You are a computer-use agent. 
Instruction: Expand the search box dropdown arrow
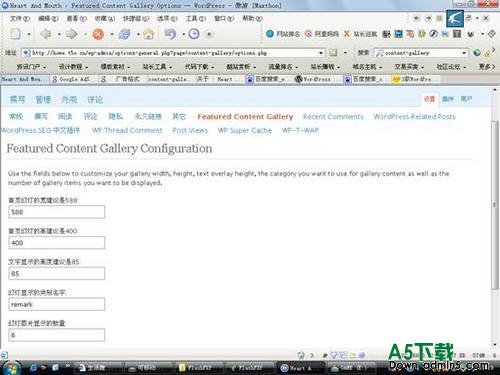point(464,53)
